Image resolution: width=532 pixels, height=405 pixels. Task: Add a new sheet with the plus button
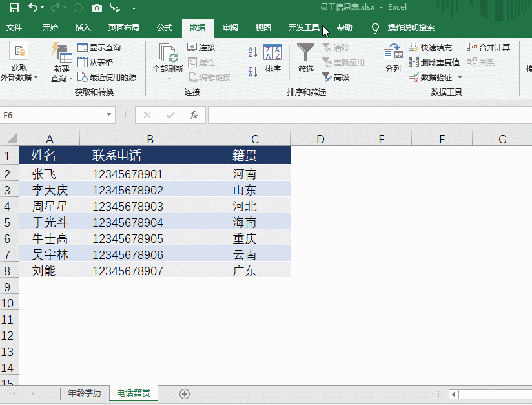184,393
